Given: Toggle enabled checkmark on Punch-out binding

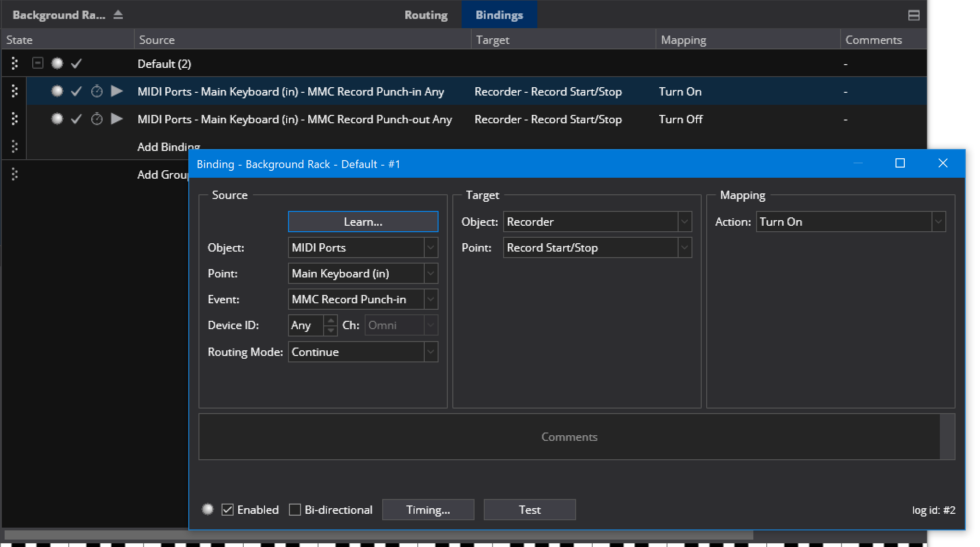Looking at the screenshot, I should [77, 119].
